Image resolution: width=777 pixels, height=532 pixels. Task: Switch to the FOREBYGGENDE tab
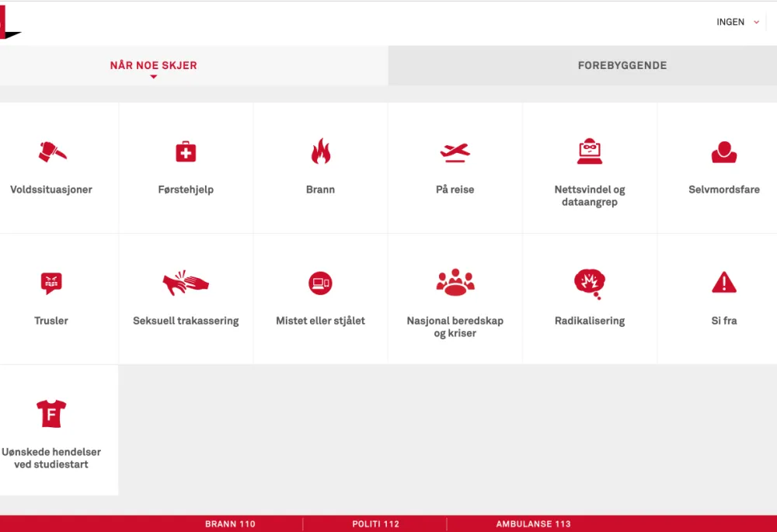point(622,65)
